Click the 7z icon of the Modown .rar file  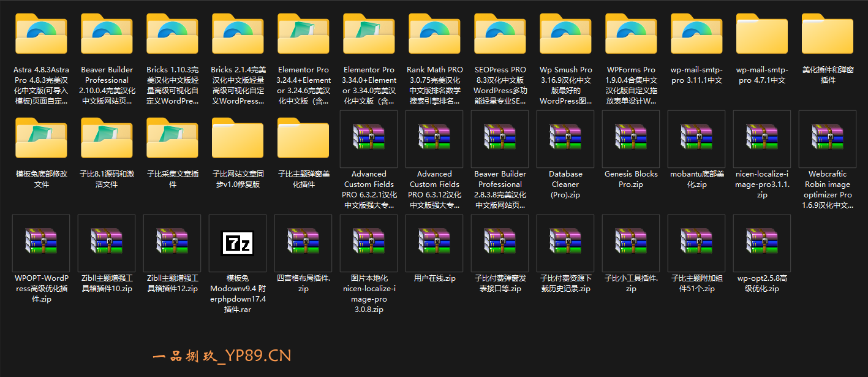(x=238, y=243)
